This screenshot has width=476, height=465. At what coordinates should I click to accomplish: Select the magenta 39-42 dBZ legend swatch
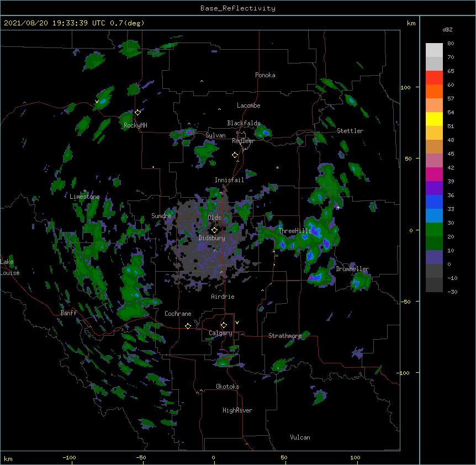pos(434,175)
